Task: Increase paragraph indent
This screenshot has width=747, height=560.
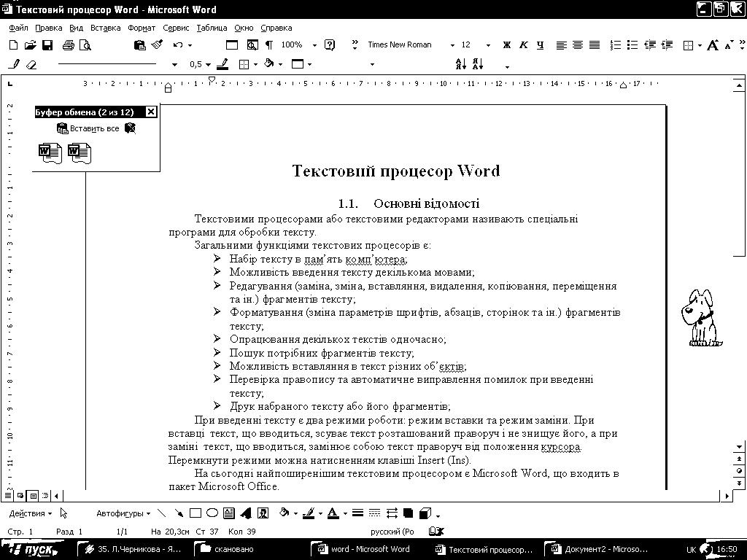Action: click(x=667, y=45)
